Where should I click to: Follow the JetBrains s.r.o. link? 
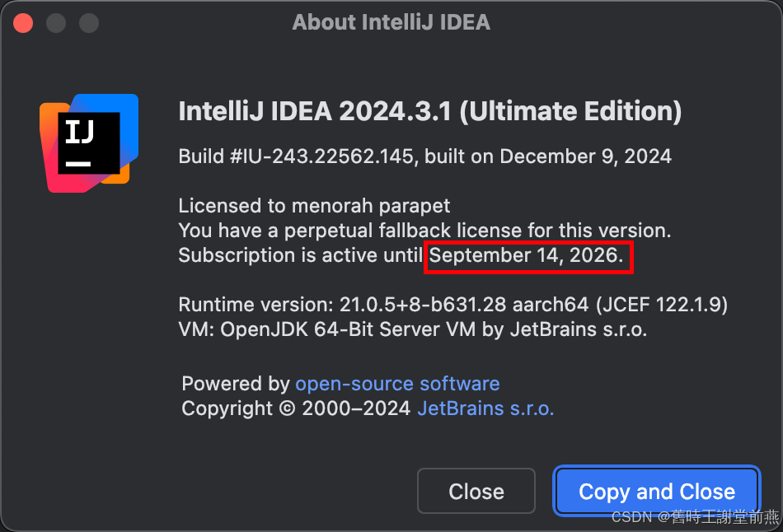coord(485,408)
